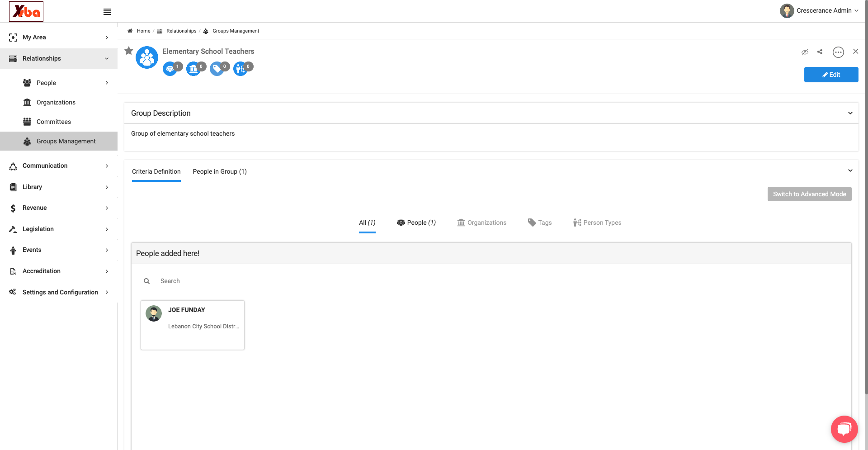Collapse the Criteria Definition panel chevron
868x450 pixels.
(850, 171)
